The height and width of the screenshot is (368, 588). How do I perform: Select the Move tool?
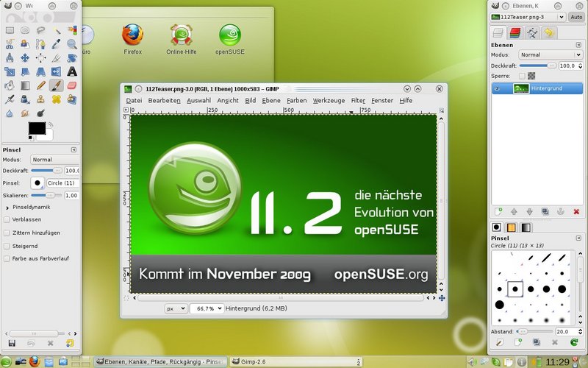(x=25, y=58)
